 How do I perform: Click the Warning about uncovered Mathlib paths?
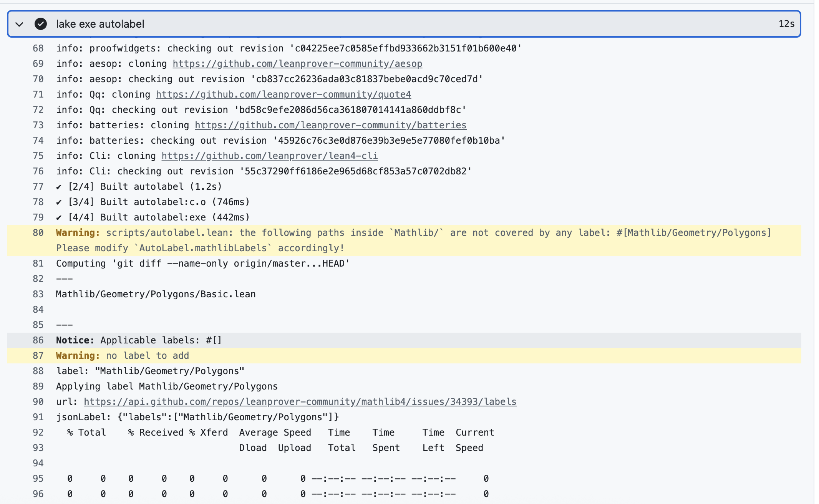(413, 233)
